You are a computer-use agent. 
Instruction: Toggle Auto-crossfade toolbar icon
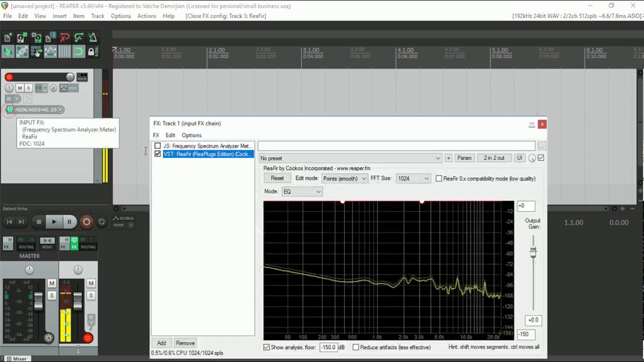pyautogui.click(x=8, y=51)
